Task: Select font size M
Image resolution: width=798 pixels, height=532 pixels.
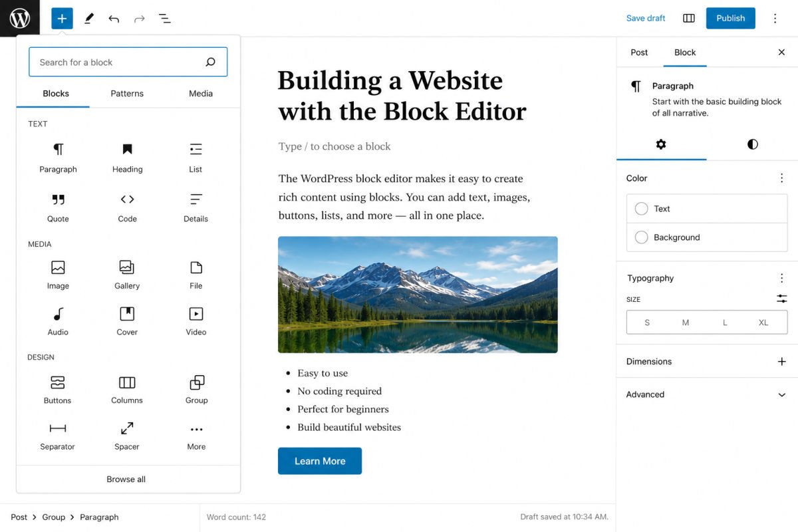Action: (x=686, y=323)
